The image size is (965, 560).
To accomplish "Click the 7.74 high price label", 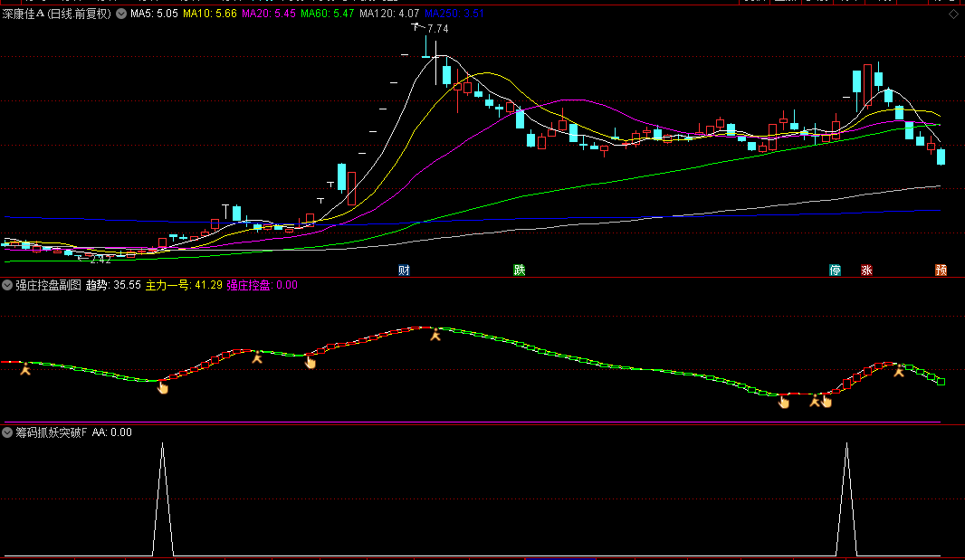I will click(x=437, y=28).
